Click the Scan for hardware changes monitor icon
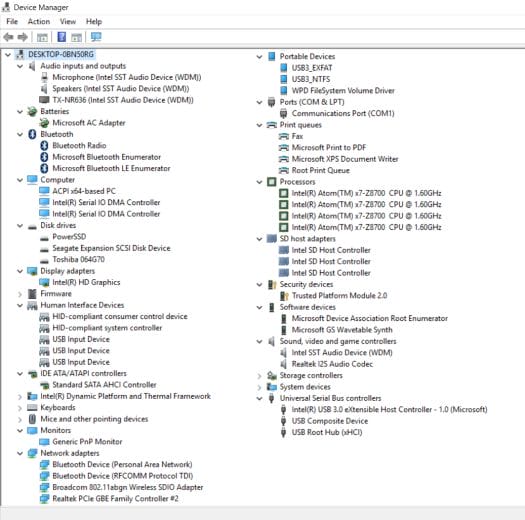The width and height of the screenshot is (525, 520). click(96, 37)
